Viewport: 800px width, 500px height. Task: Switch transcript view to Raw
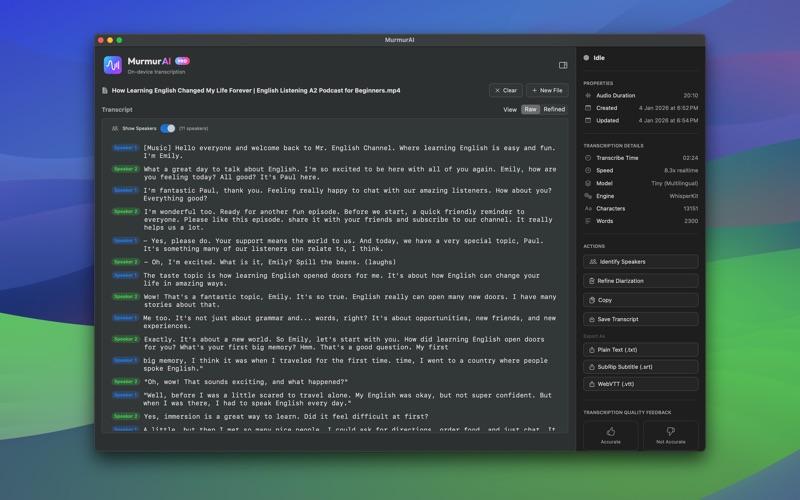click(x=531, y=109)
